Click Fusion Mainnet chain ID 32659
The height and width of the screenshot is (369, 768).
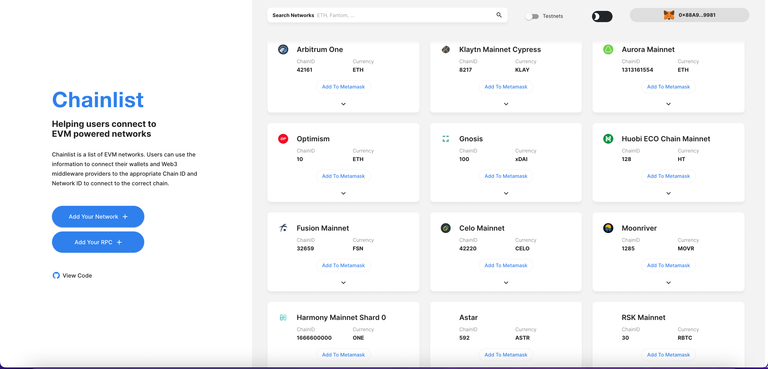pos(305,248)
